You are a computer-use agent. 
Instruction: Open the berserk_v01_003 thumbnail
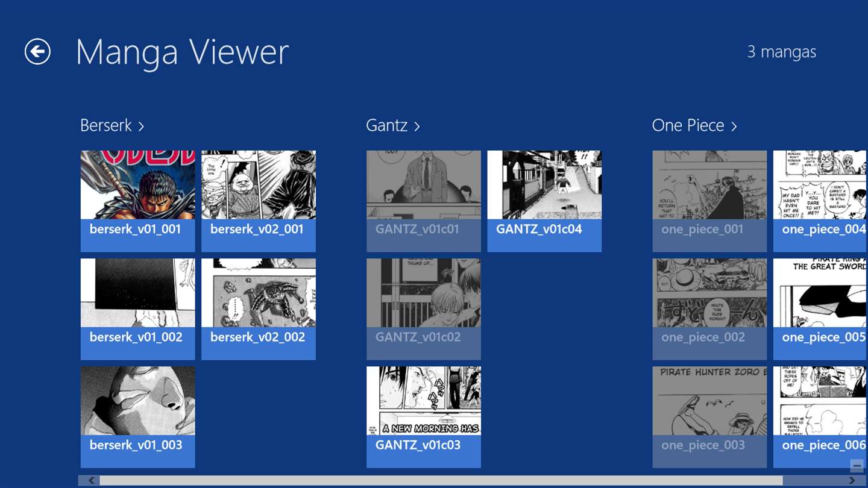(x=138, y=417)
